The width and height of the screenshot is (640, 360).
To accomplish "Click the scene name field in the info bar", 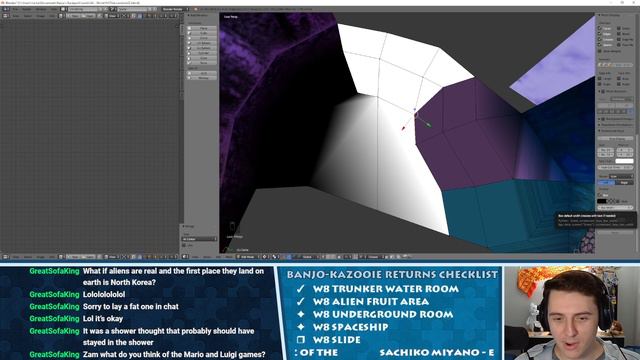I will click(x=133, y=9).
